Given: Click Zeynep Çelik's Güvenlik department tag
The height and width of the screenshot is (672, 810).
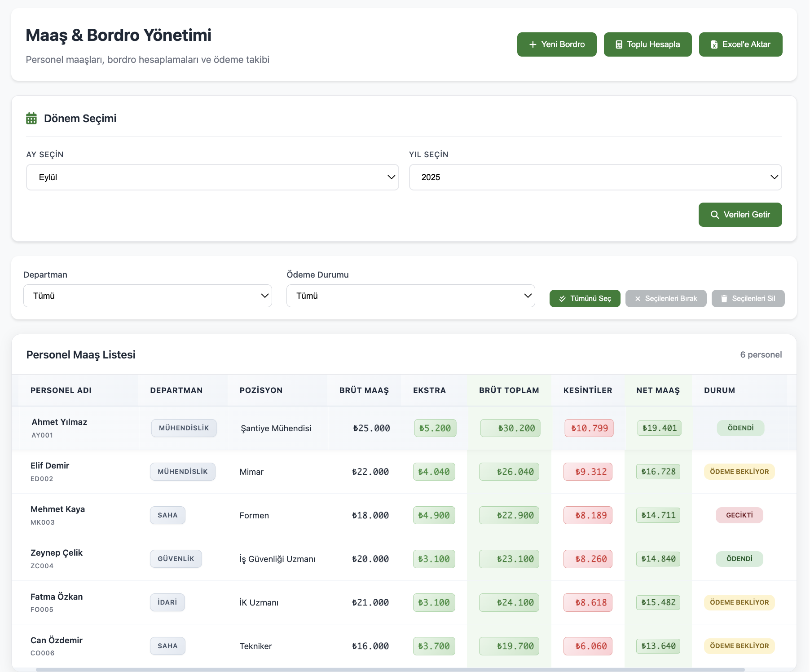Looking at the screenshot, I should [x=176, y=559].
